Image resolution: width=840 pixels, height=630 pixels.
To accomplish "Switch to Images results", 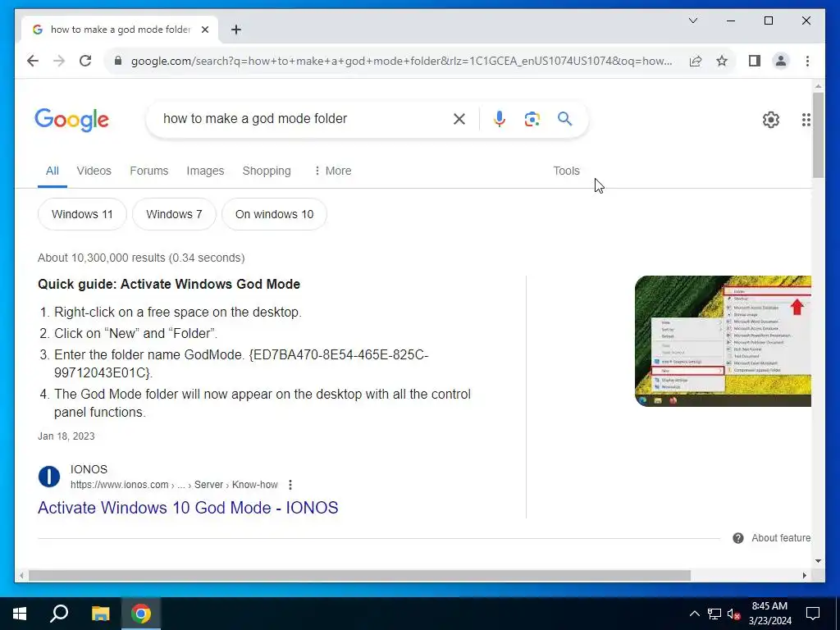I will [x=205, y=171].
